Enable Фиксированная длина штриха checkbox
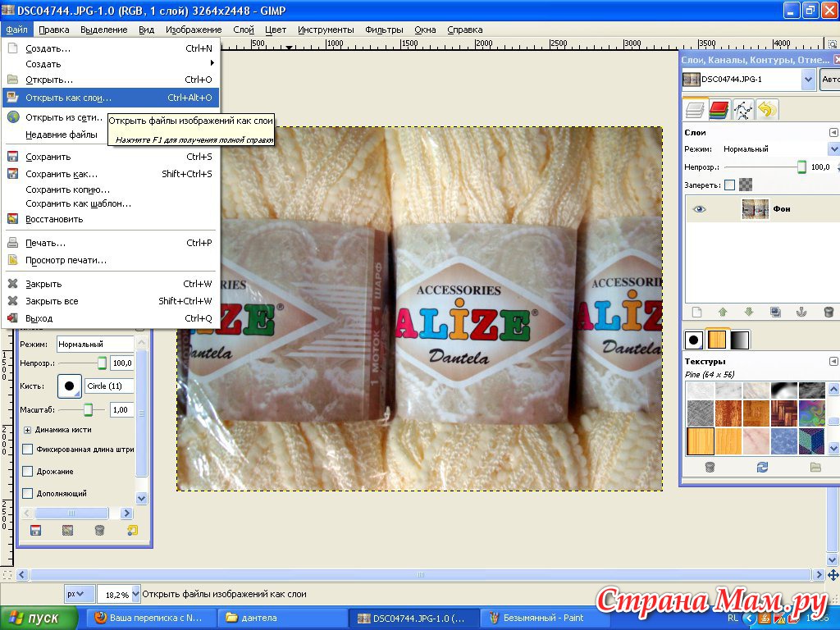840x630 pixels. pyautogui.click(x=27, y=450)
